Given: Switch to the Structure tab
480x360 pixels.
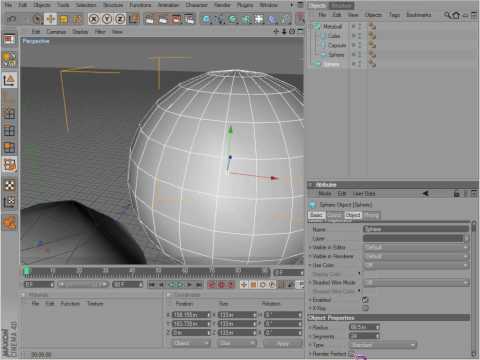Looking at the screenshot, I should [341, 6].
